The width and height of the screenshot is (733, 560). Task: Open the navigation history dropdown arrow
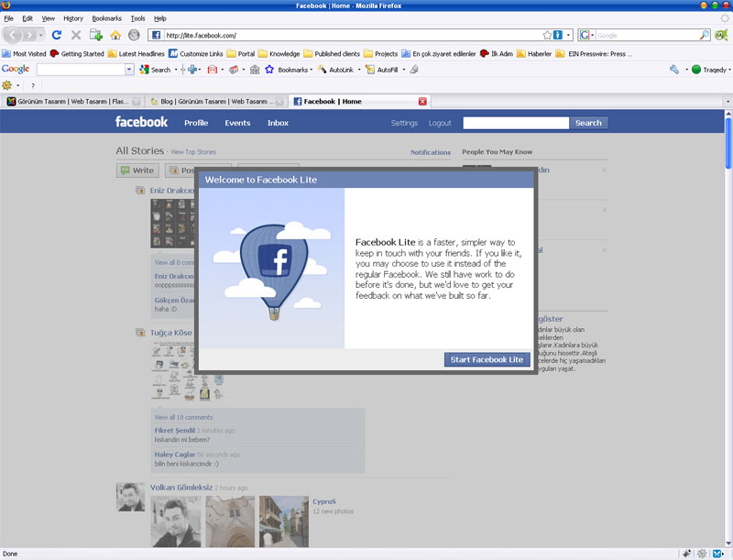41,36
